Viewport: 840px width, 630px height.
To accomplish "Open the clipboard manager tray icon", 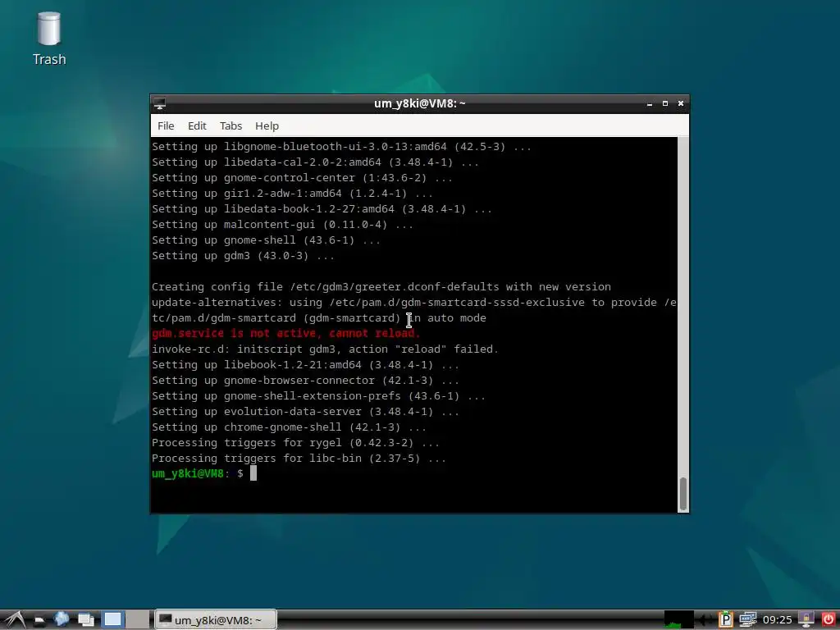I will tap(725, 620).
